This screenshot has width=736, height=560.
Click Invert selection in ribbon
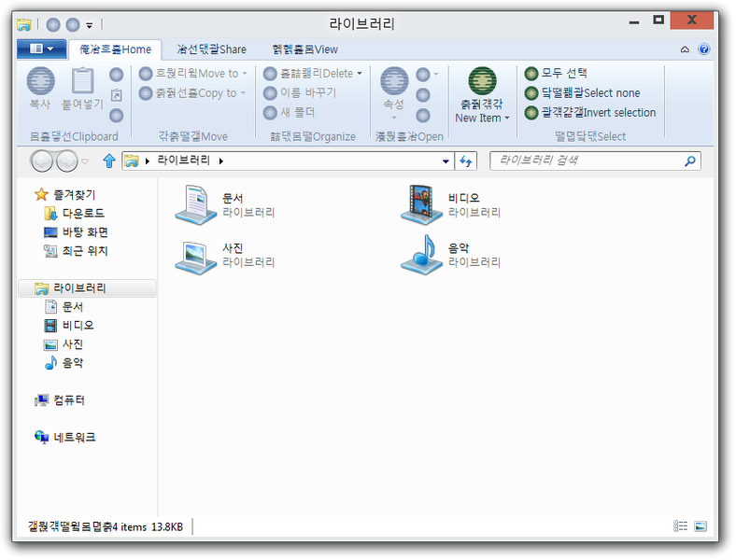click(x=590, y=113)
